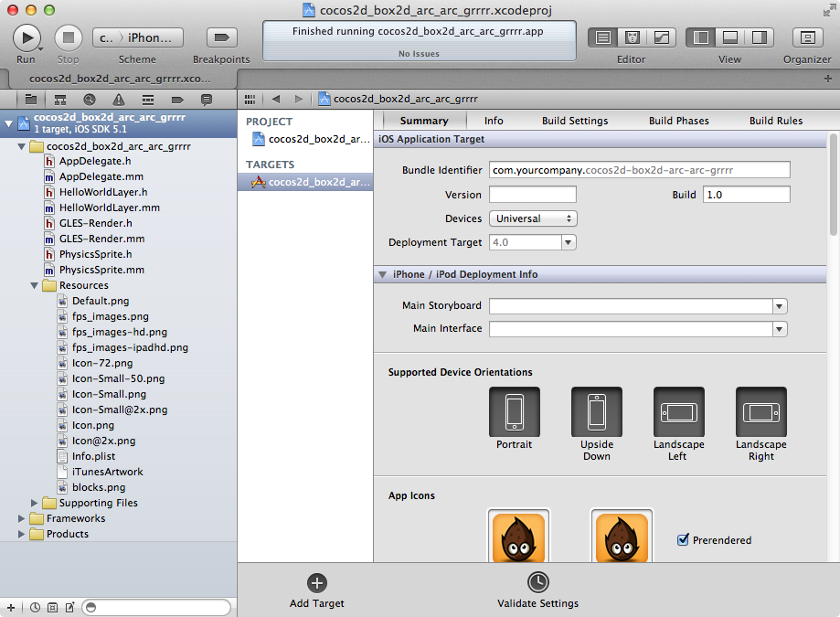This screenshot has width=840, height=617.
Task: Collapse the Resources folder
Action: pos(35,285)
